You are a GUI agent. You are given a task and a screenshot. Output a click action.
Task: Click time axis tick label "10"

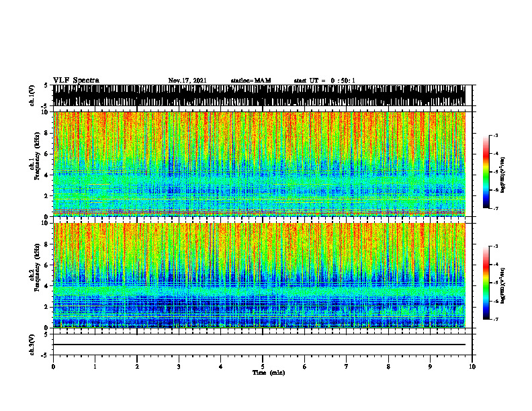pos(472,367)
